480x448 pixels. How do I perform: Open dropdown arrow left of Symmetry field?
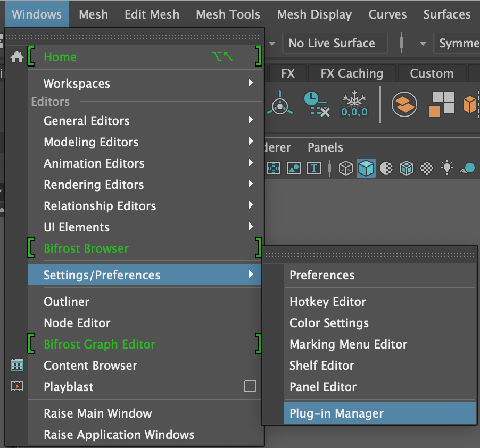point(423,44)
